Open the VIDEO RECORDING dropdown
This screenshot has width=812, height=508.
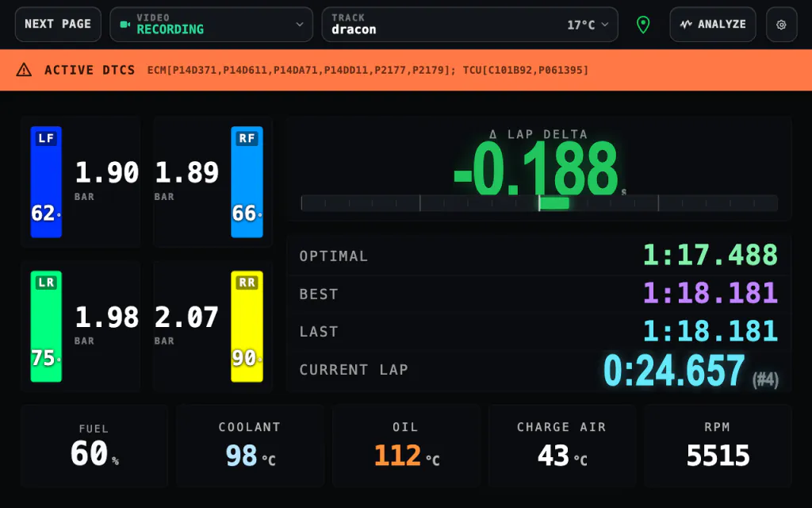pyautogui.click(x=211, y=25)
